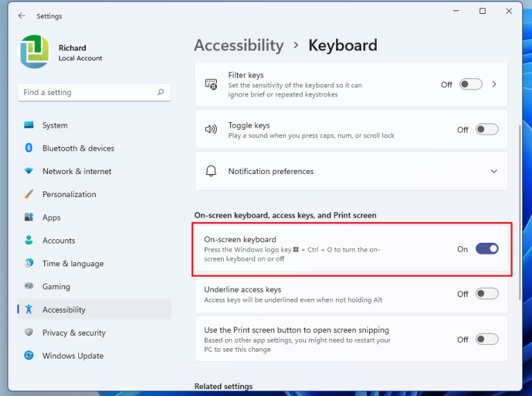This screenshot has height=396, width=532.
Task: Click the Find a setting field
Action: [x=87, y=92]
